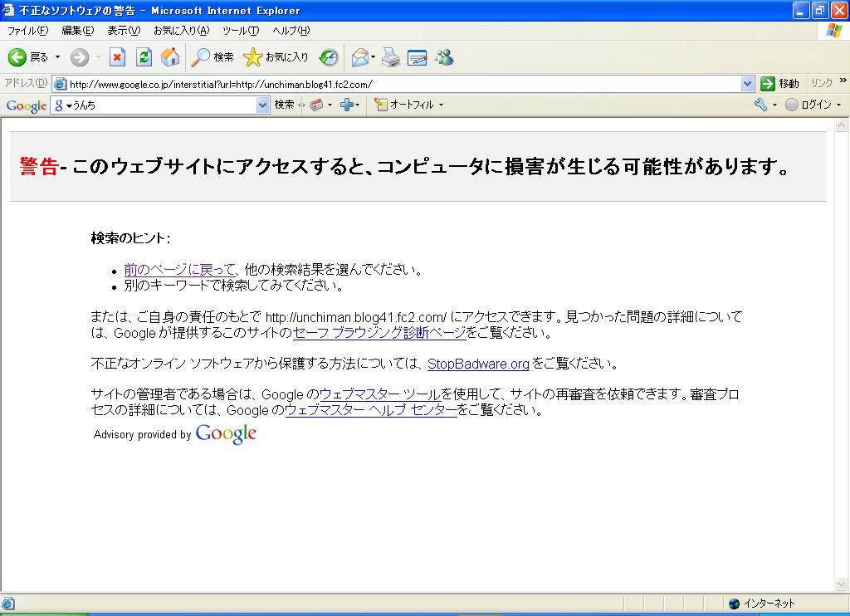Click the AutoFill (オートフィル) button
Image resolution: width=850 pixels, height=616 pixels.
(x=405, y=105)
